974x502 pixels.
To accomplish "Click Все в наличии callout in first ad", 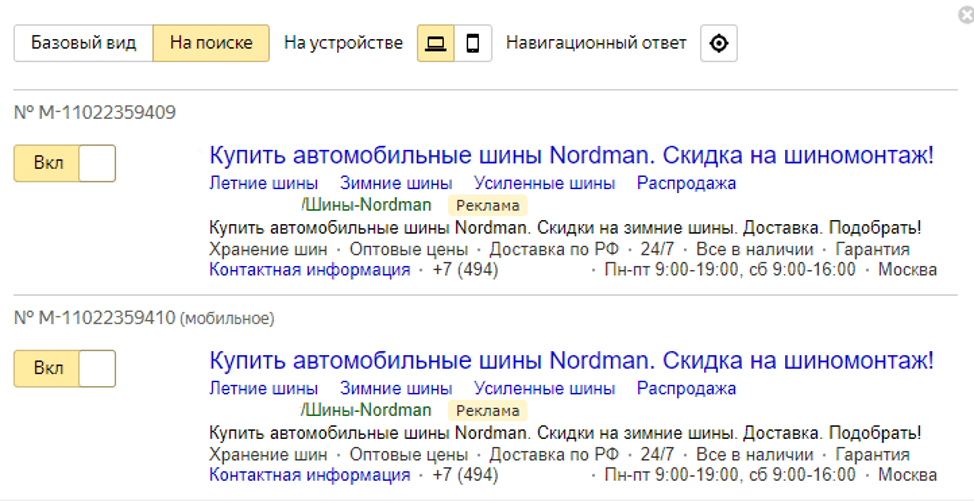I will (x=754, y=250).
